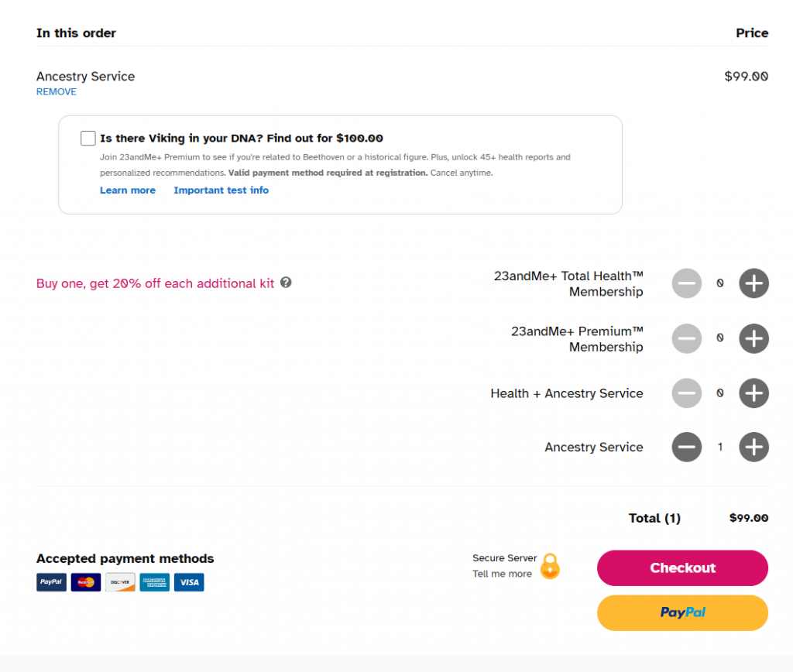Click the PayPal payment method icon
This screenshot has width=793, height=672.
(x=51, y=582)
